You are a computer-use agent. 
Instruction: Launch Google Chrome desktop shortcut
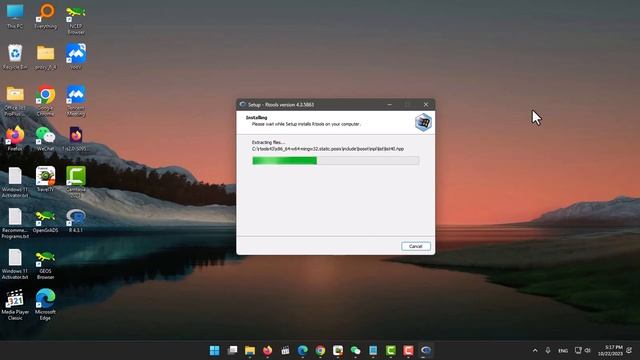point(45,100)
